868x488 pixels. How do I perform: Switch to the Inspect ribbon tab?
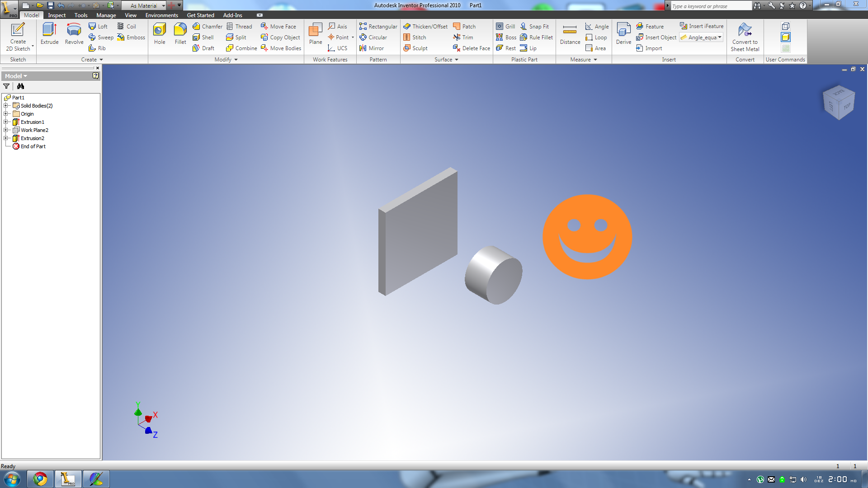57,15
